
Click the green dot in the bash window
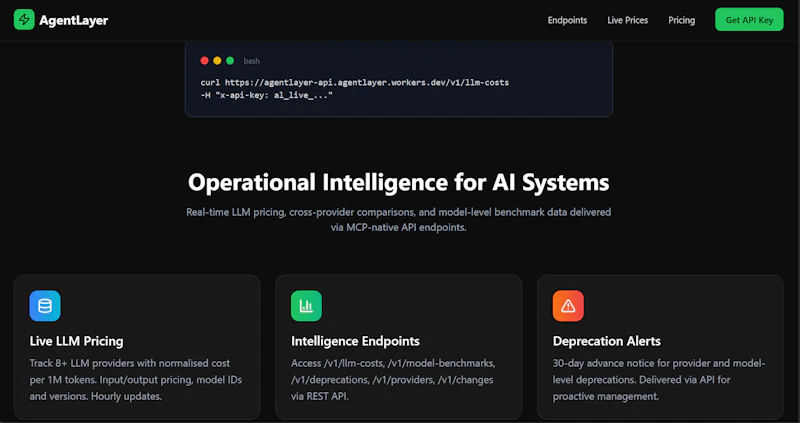pos(230,61)
